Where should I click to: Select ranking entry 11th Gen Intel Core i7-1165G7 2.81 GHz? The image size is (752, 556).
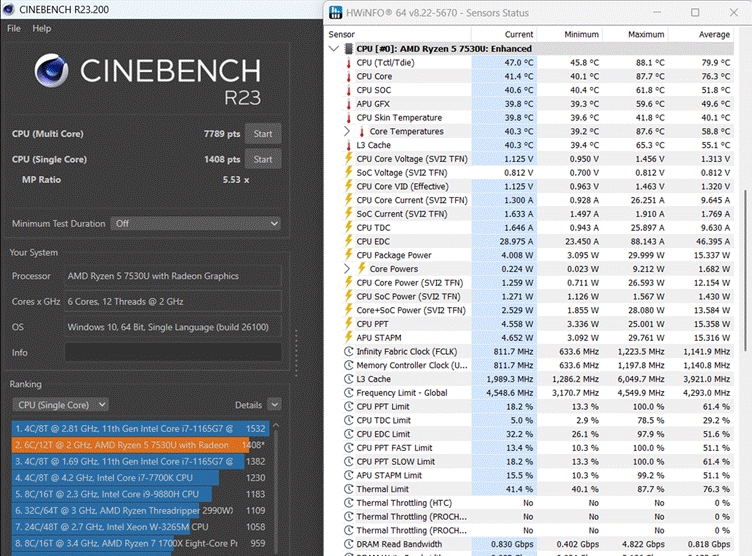point(141,428)
